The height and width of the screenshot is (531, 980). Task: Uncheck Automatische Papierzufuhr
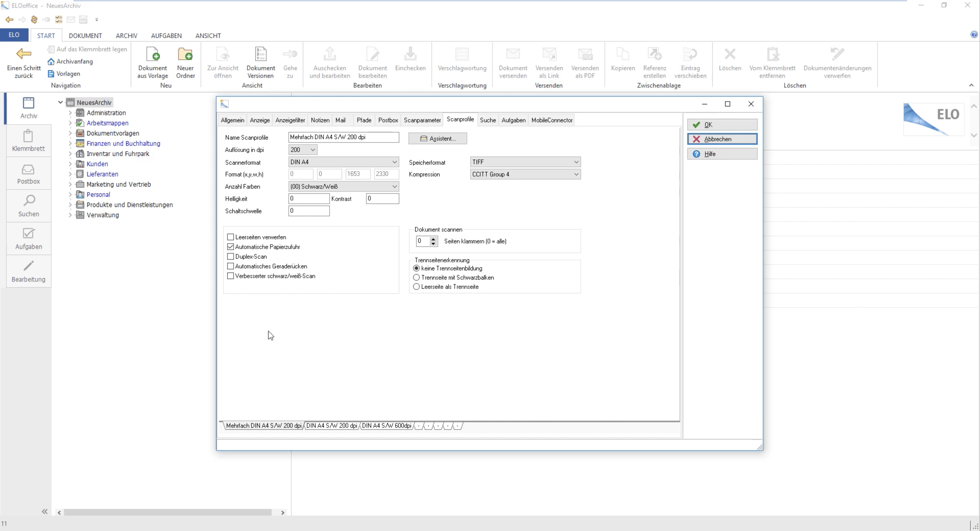[230, 247]
